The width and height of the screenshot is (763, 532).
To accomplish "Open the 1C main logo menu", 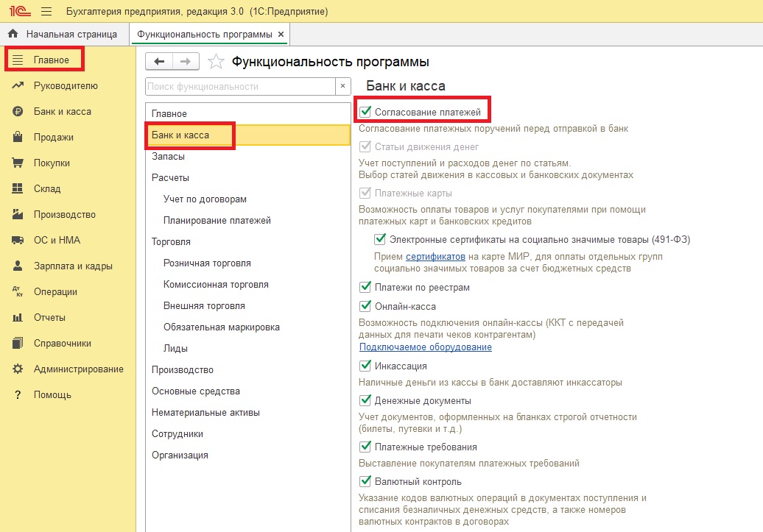I will [19, 11].
